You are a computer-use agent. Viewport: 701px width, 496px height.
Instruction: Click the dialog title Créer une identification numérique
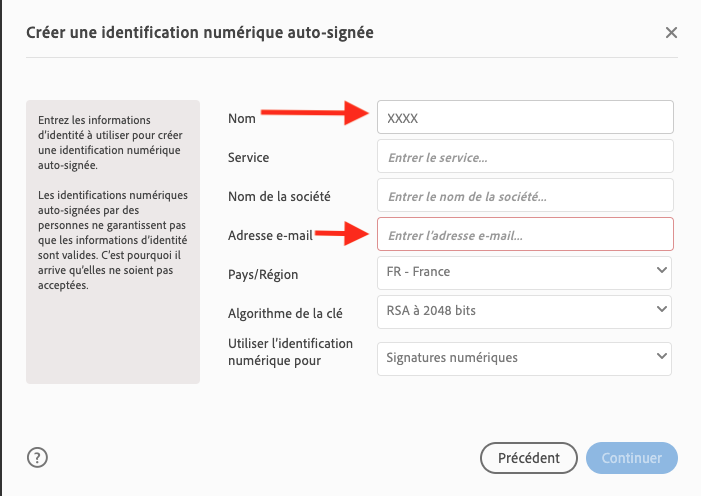click(x=199, y=33)
